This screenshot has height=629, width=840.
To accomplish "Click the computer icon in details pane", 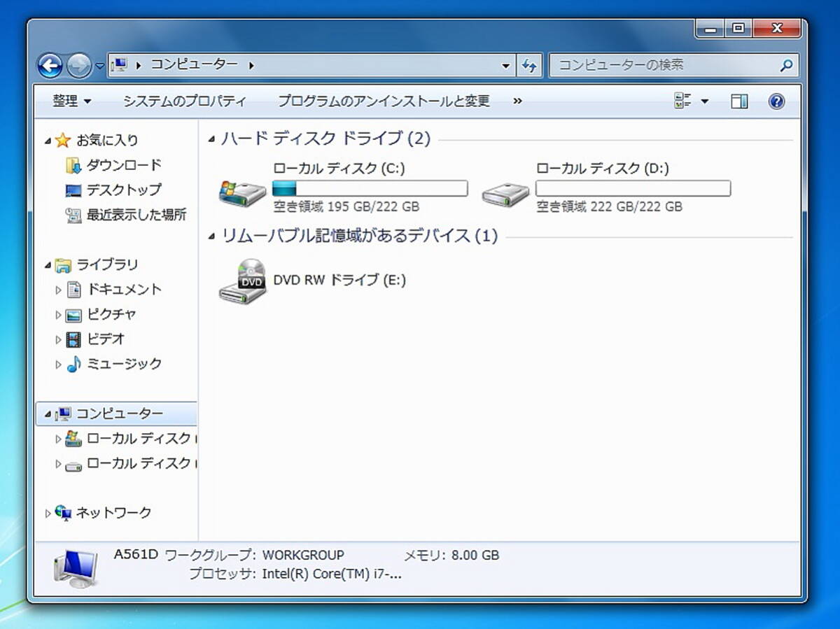I will [76, 568].
